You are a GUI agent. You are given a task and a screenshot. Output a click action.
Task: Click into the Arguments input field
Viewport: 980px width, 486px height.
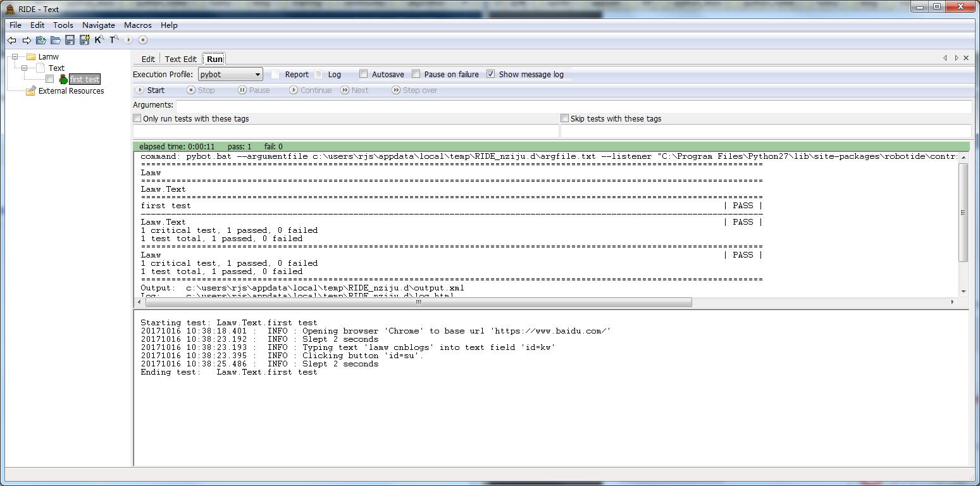[573, 105]
